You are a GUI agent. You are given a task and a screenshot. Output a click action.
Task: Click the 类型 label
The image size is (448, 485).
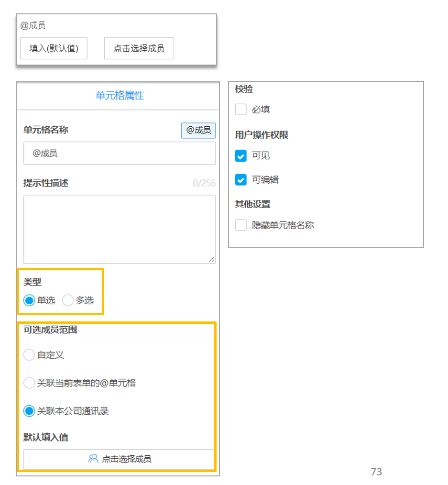(33, 282)
